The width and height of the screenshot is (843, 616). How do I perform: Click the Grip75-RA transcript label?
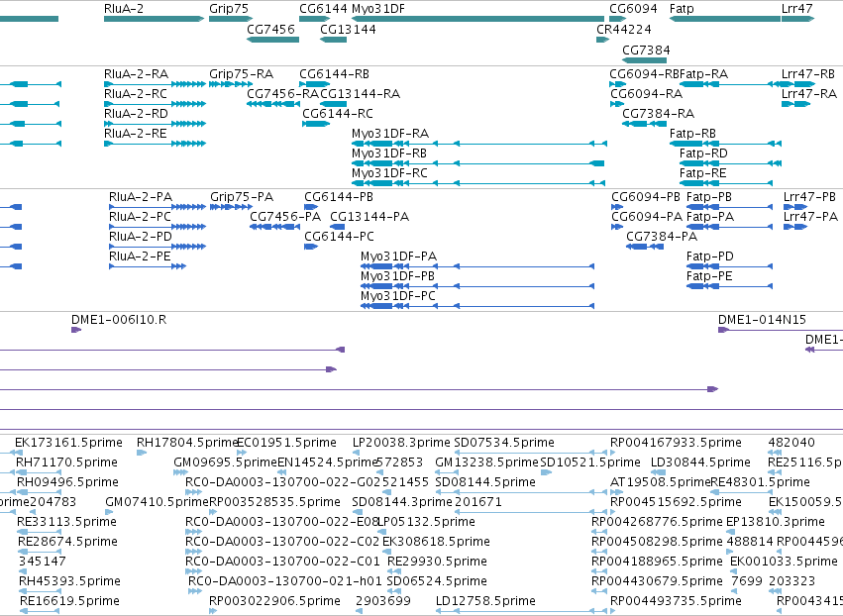tap(242, 73)
